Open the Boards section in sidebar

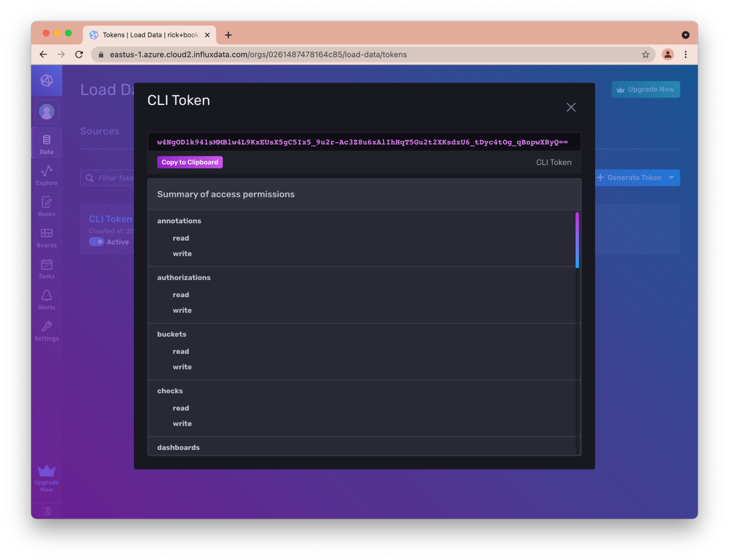click(47, 238)
